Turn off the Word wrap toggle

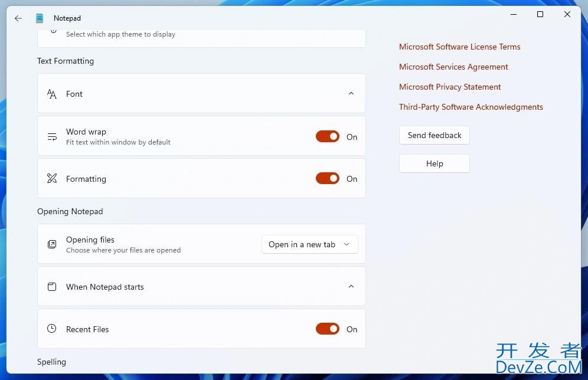[328, 136]
